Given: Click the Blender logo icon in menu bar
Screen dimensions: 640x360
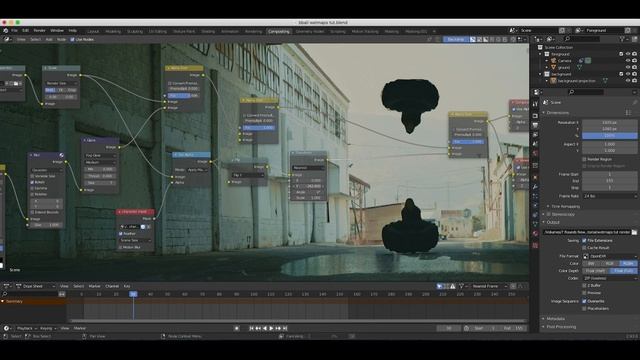Looking at the screenshot, I should (6, 31).
